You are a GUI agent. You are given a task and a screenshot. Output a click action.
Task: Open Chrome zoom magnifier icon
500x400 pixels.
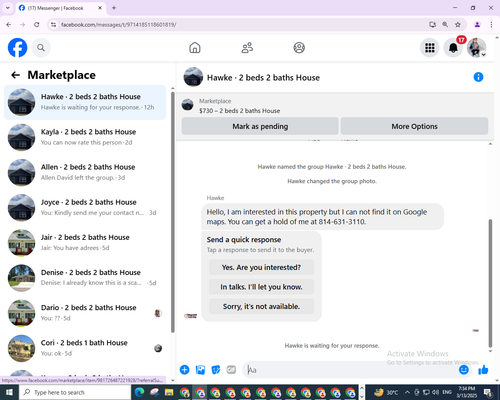tap(445, 25)
